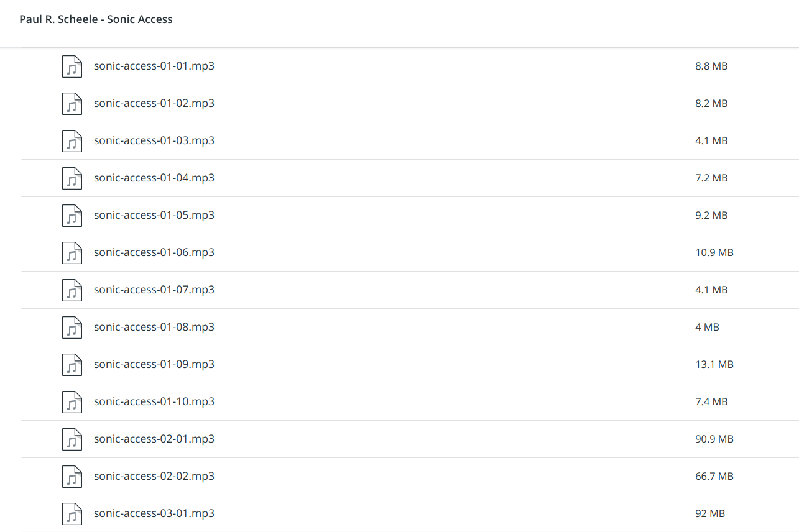Click the 10.9 MB size value
Screen dimensions: 799x532
pyautogui.click(x=714, y=252)
